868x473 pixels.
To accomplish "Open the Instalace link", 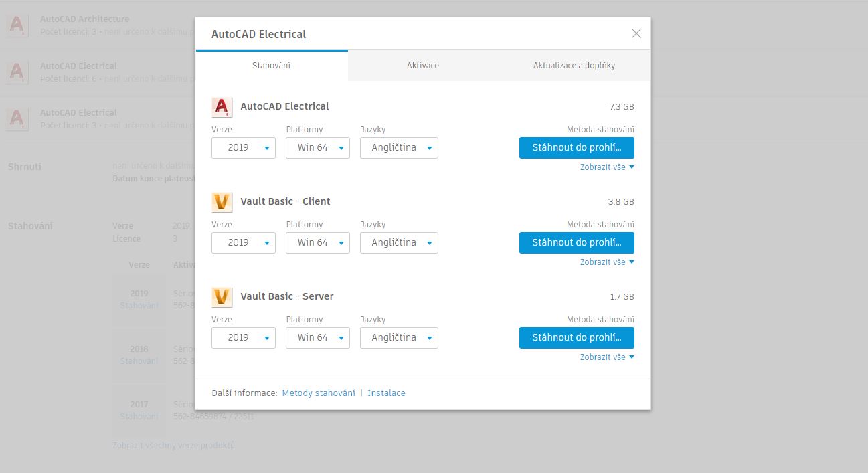I will point(386,393).
